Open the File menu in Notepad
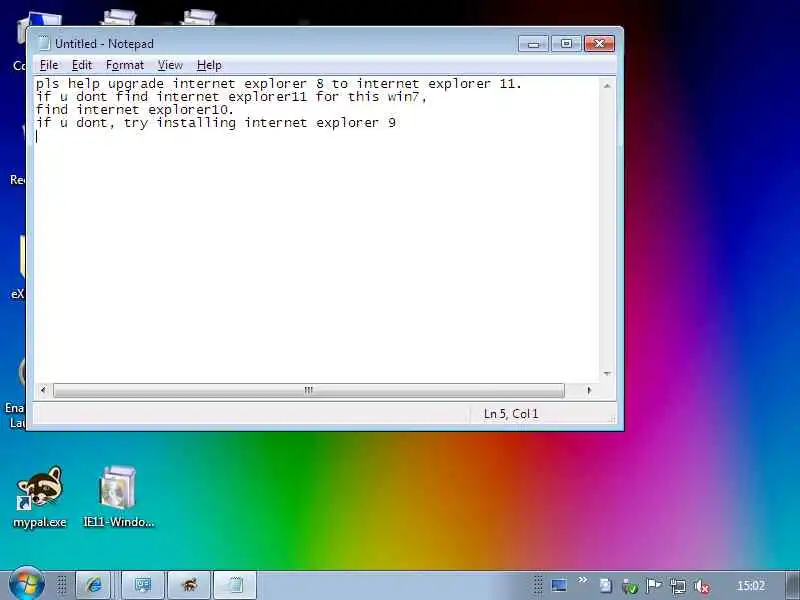This screenshot has width=800, height=600. (49, 65)
